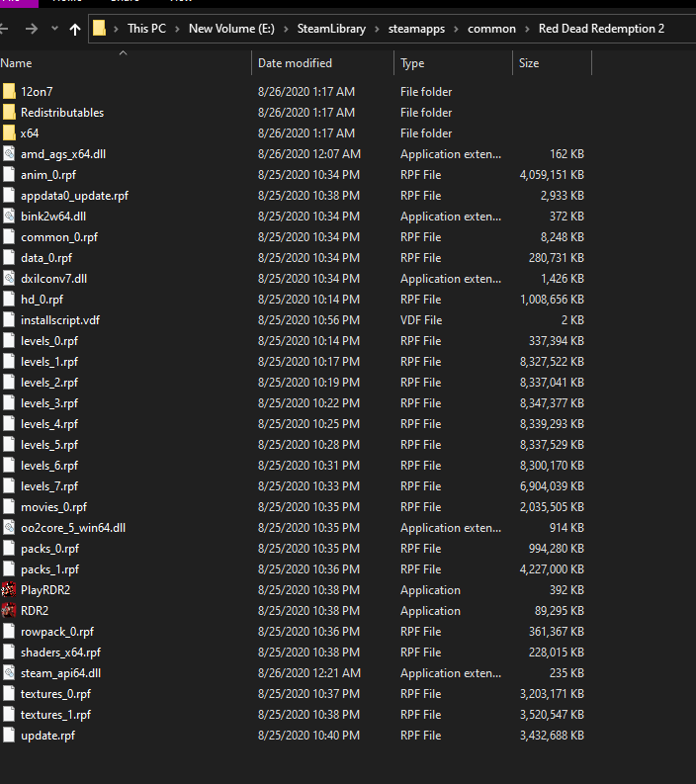The width and height of the screenshot is (696, 784).
Task: Select packs_1.rpf file name
Action: (49, 569)
